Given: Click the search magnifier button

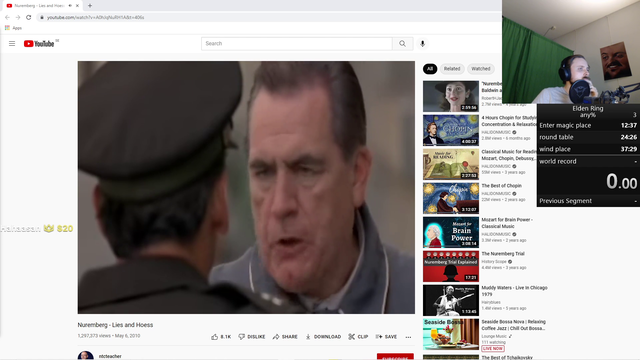Looking at the screenshot, I should pos(402,44).
